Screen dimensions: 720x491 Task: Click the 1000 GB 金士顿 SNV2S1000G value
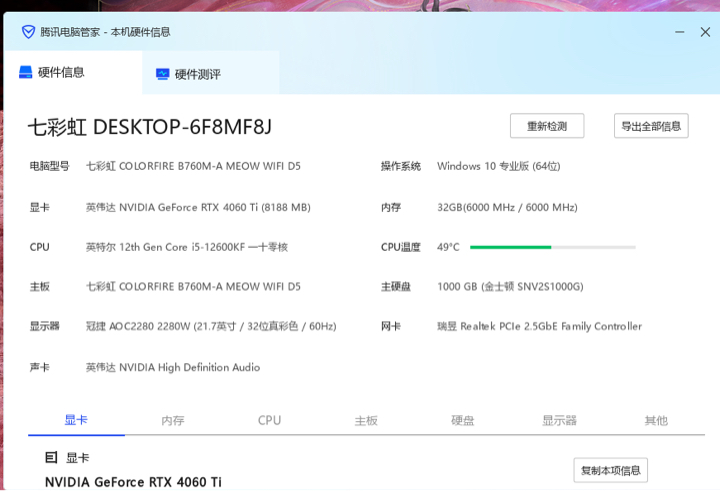pos(510,287)
